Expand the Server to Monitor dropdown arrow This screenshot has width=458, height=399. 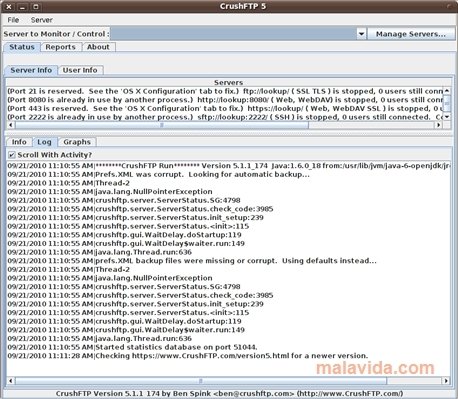361,34
